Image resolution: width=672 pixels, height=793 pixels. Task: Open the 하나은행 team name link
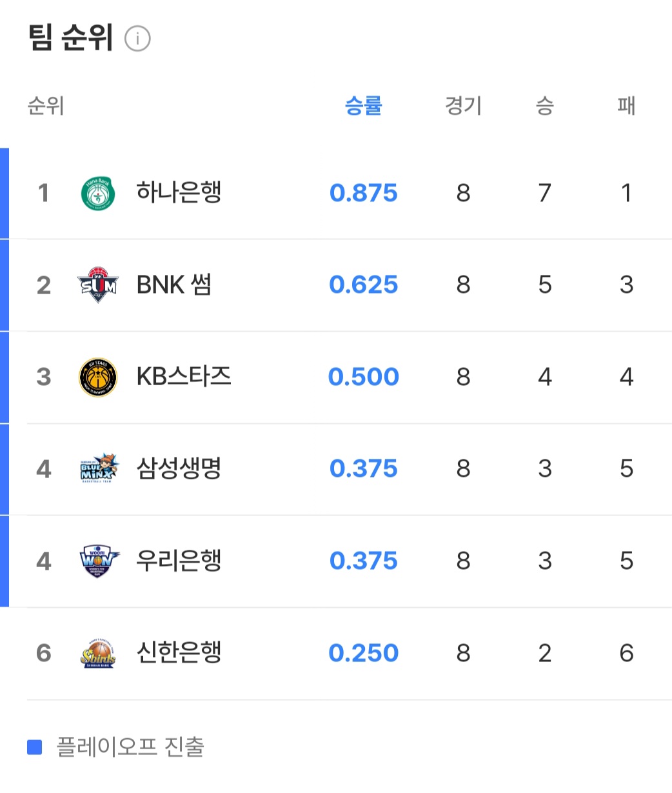(179, 192)
